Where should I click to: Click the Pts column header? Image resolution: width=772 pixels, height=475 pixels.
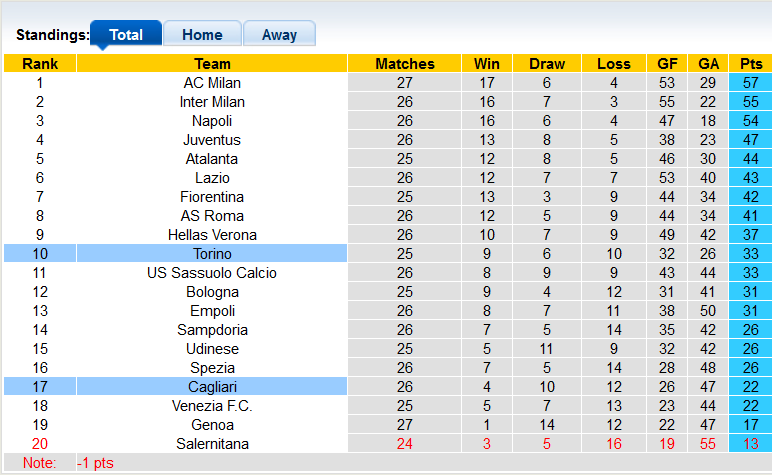(x=751, y=64)
